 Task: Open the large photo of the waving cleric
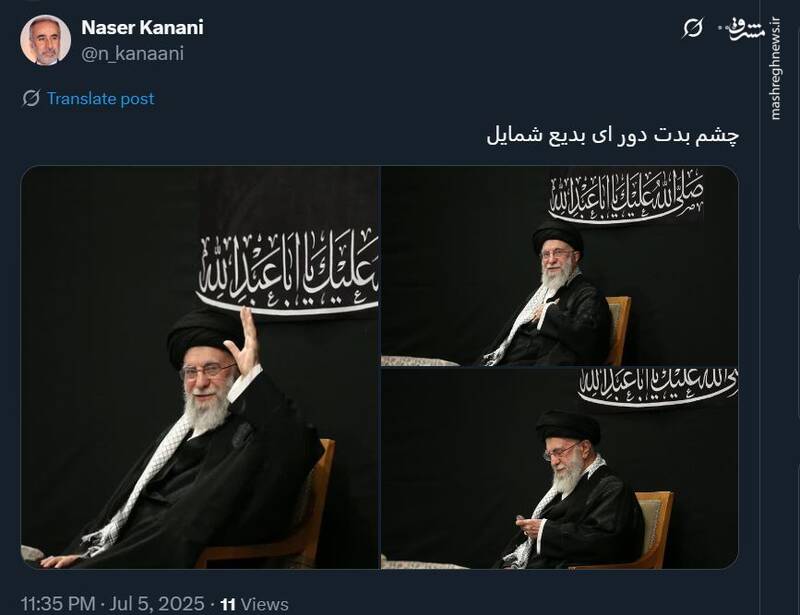tap(199, 367)
